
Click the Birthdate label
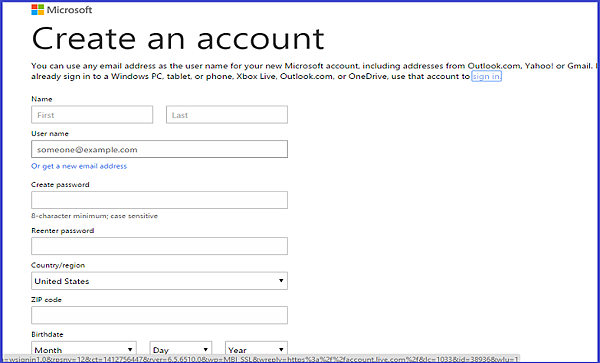(x=47, y=334)
